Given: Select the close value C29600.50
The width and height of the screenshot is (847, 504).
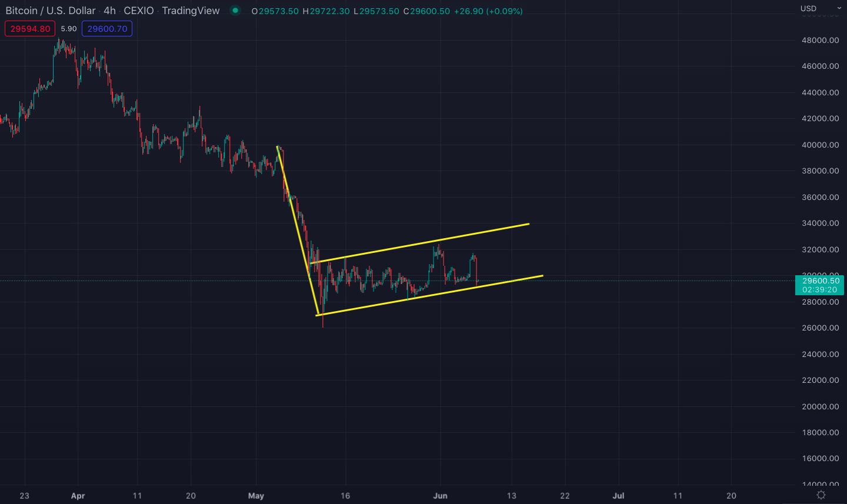Looking at the screenshot, I should tap(426, 11).
